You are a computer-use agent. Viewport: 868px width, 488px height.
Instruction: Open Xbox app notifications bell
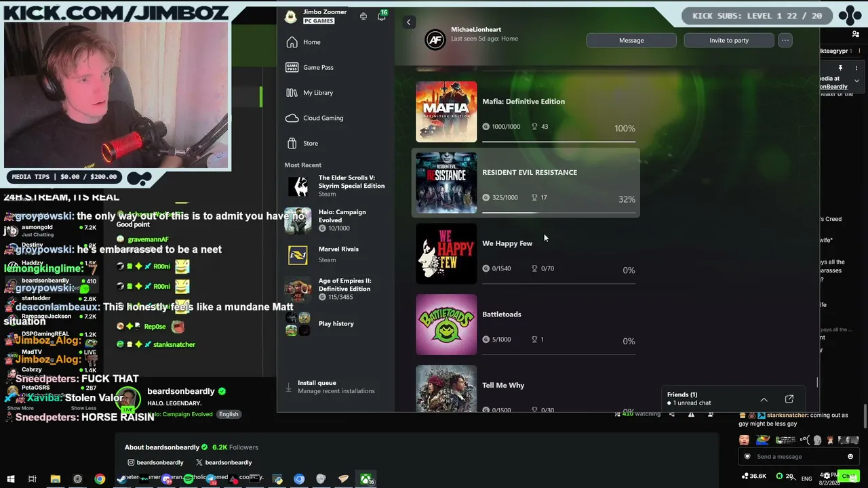[x=382, y=16]
